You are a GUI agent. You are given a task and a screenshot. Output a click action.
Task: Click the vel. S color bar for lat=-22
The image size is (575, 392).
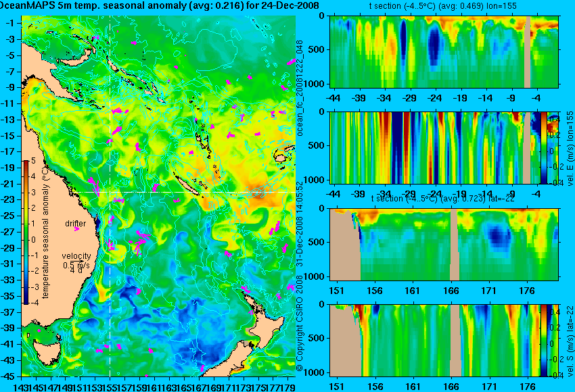(544, 340)
